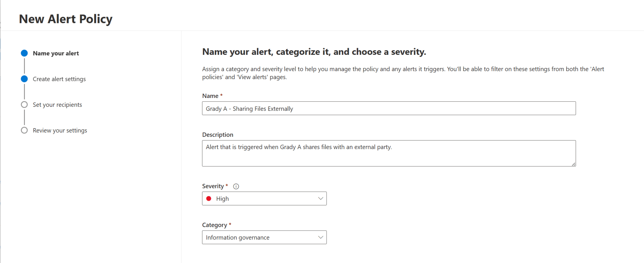Click the info icon next to Severity
Viewport: 644px width, 263px height.
(236, 186)
